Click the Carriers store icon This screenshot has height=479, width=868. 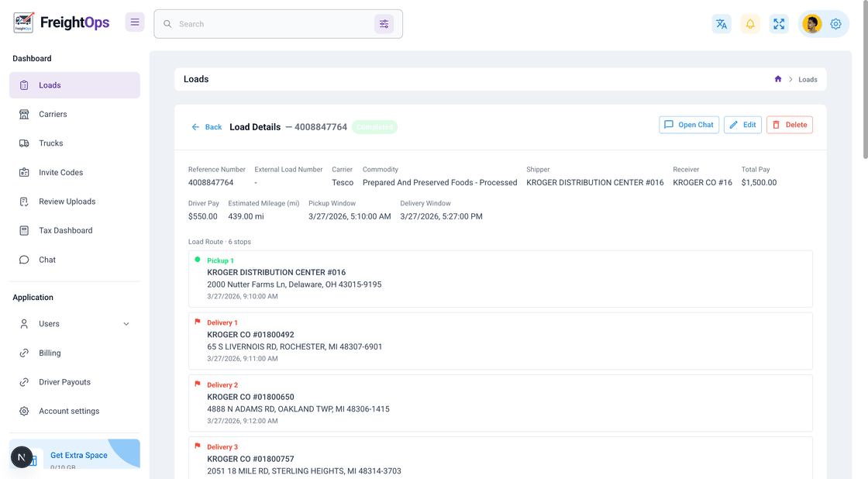click(x=24, y=114)
